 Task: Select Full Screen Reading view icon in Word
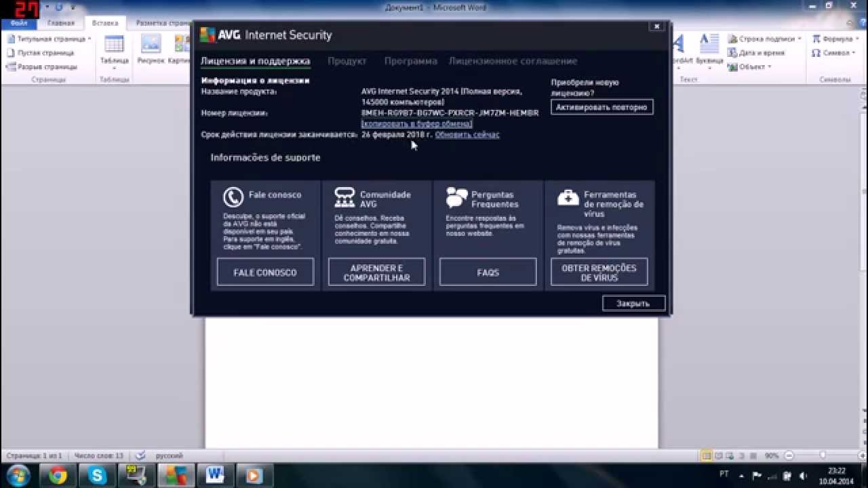click(719, 455)
